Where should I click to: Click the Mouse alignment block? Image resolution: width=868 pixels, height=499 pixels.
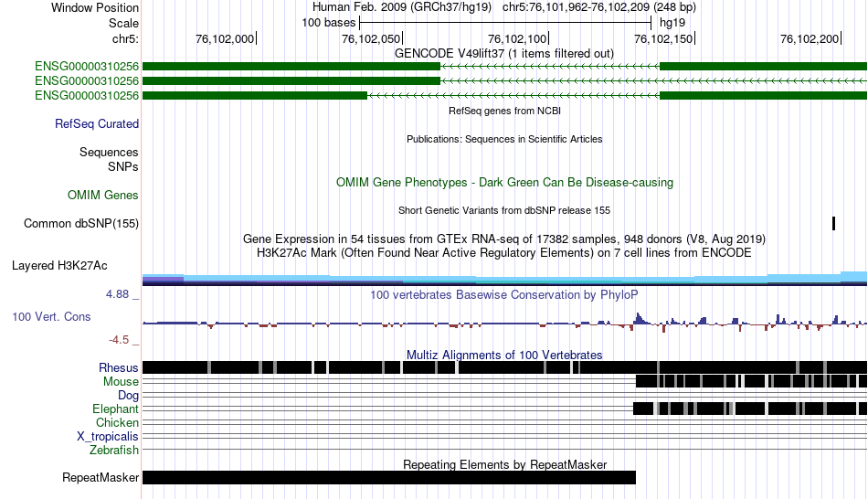pyautogui.click(x=751, y=381)
